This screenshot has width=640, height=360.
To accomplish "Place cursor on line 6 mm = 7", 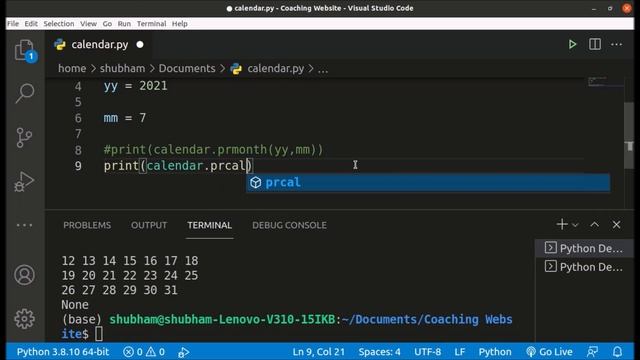I will point(124,118).
